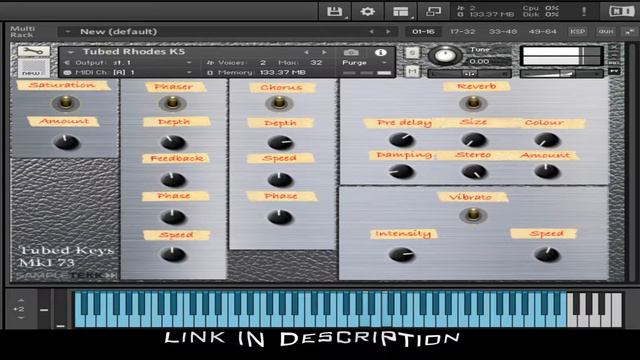This screenshot has height=360, width=640.
Task: Click the Saturation Amount knob
Action: tap(66, 142)
